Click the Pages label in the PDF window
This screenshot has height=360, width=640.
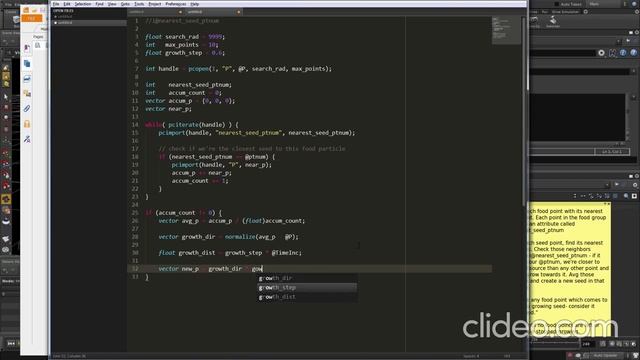coord(38,37)
